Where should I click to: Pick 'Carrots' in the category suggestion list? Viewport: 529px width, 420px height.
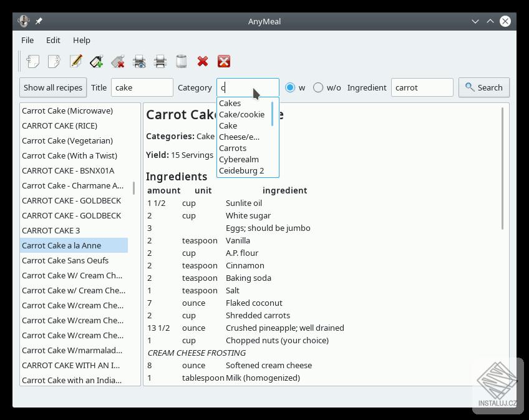click(x=233, y=148)
